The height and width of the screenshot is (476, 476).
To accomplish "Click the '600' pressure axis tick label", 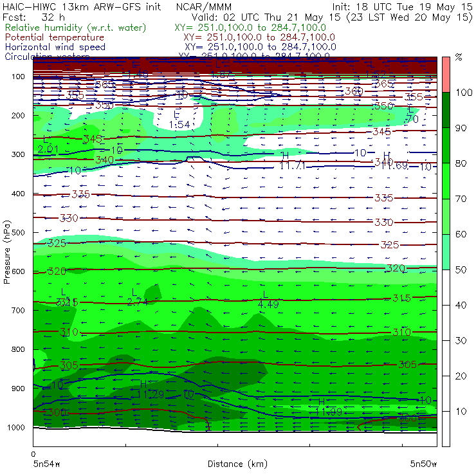I will pyautogui.click(x=18, y=271).
